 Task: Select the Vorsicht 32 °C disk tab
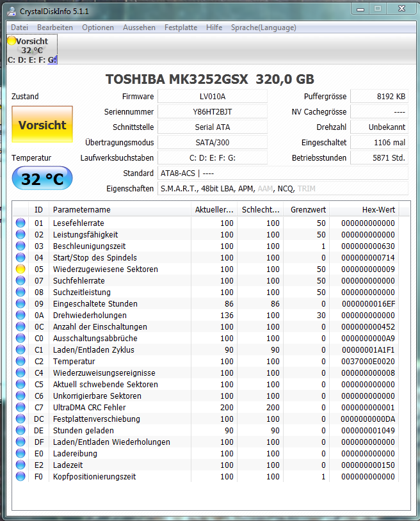pyautogui.click(x=32, y=50)
